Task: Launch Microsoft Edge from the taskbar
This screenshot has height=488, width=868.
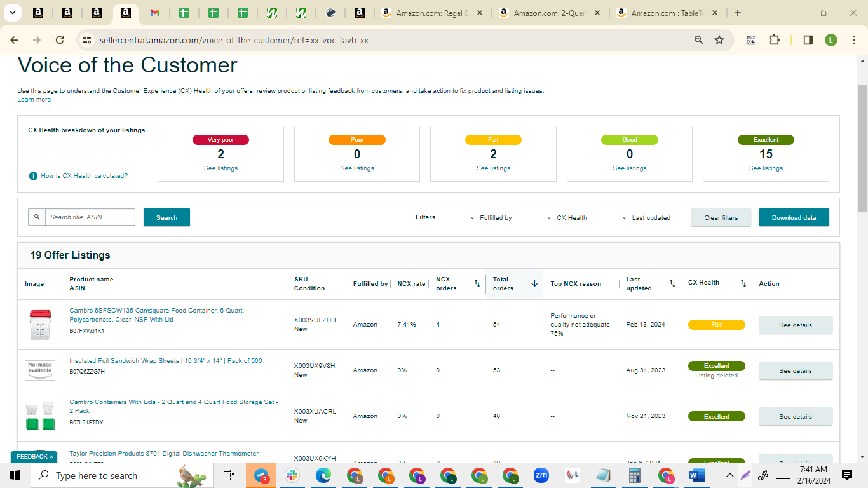Action: (323, 475)
